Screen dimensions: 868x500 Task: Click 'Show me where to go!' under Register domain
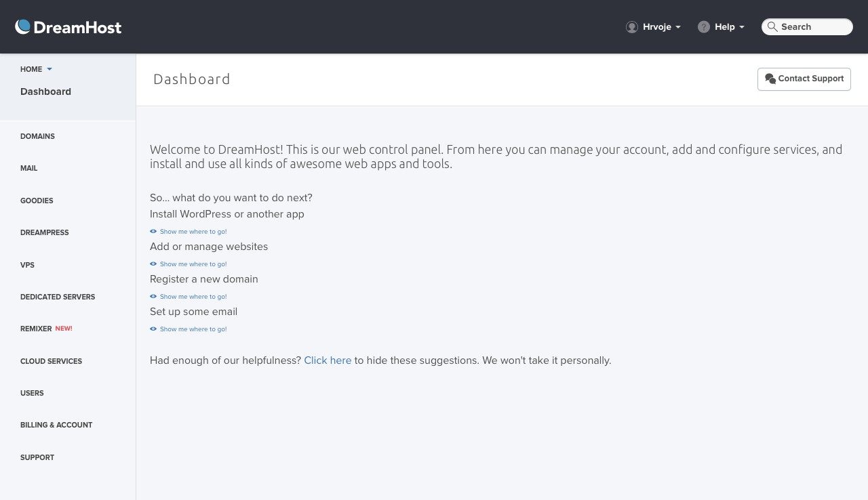193,297
